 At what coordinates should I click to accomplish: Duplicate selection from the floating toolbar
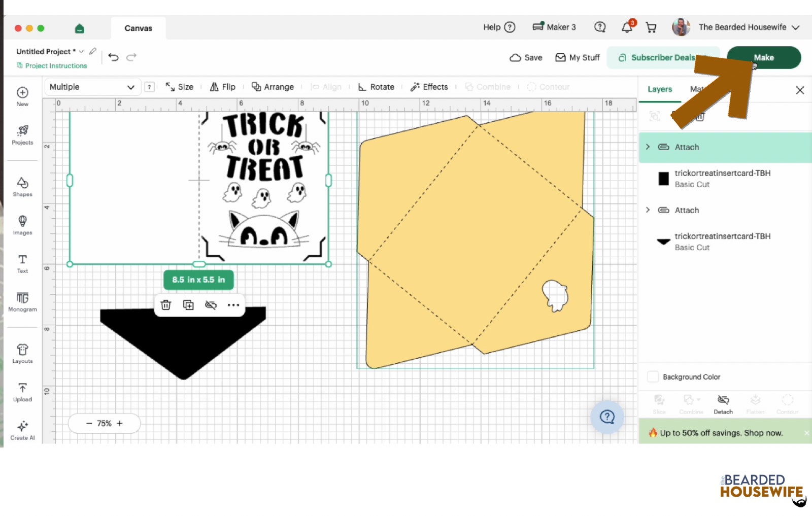(188, 305)
